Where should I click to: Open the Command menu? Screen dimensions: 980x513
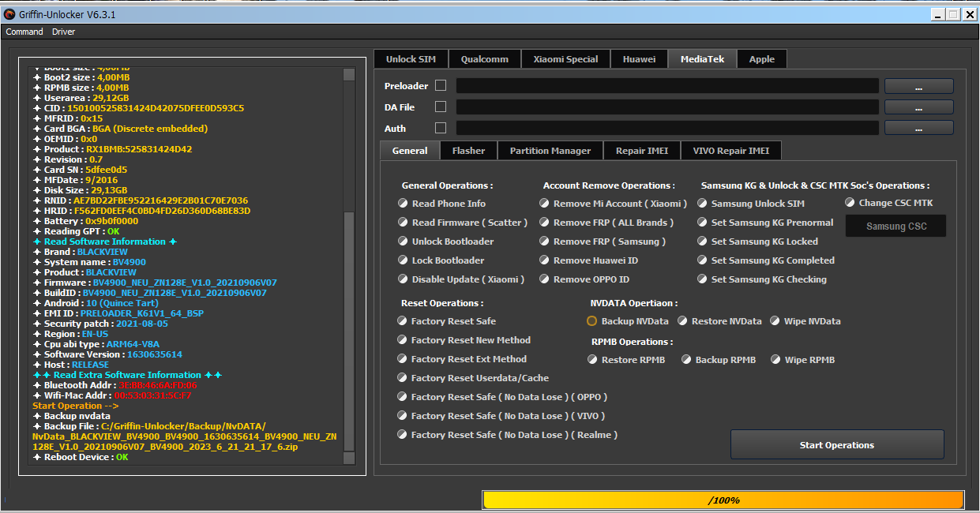pyautogui.click(x=24, y=32)
